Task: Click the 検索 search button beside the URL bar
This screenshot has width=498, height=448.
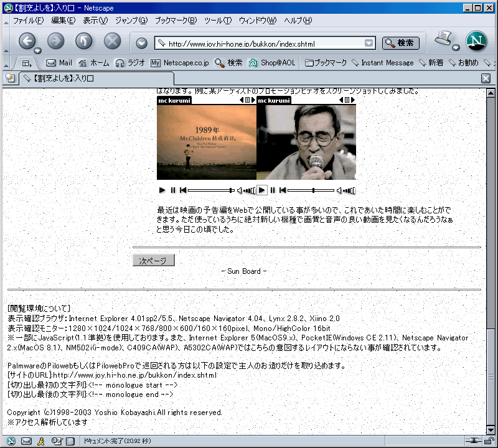Action: pos(401,43)
